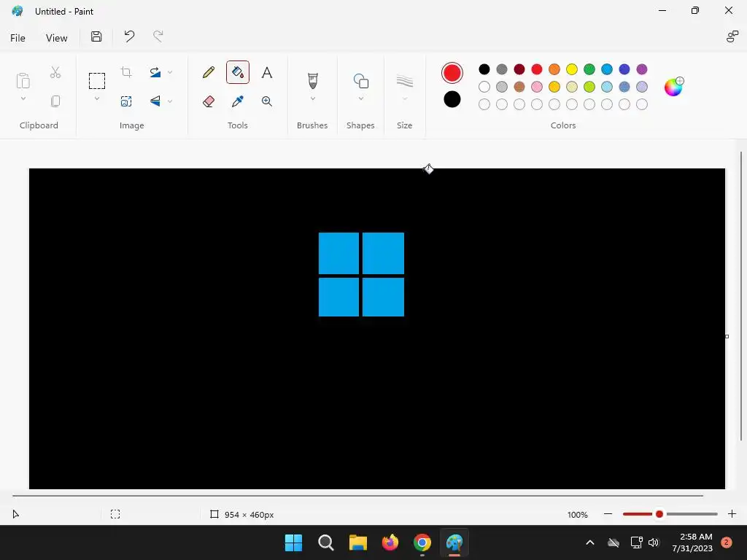Pick the dark red palette color
This screenshot has height=560, width=747.
[x=519, y=69]
